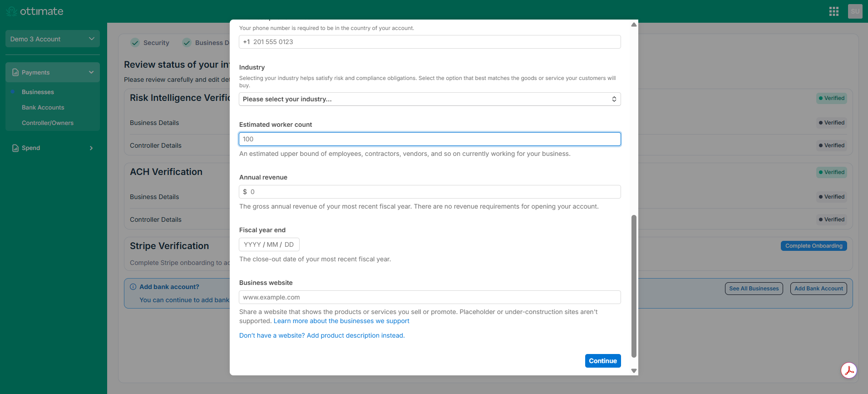Open the SU user avatar menu
This screenshot has width=868, height=394.
tap(855, 11)
